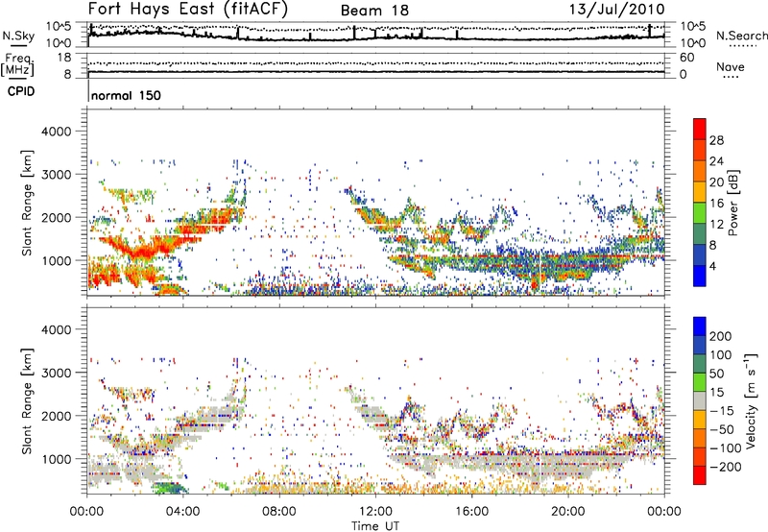This screenshot has height=532, width=768.
Task: Click the '18' frequency axis tick label
Action: pos(64,58)
